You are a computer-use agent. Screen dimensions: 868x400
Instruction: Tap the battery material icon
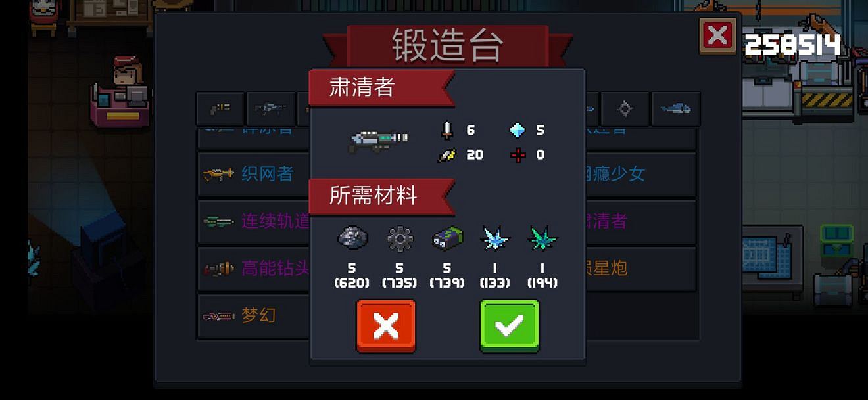pyautogui.click(x=448, y=238)
